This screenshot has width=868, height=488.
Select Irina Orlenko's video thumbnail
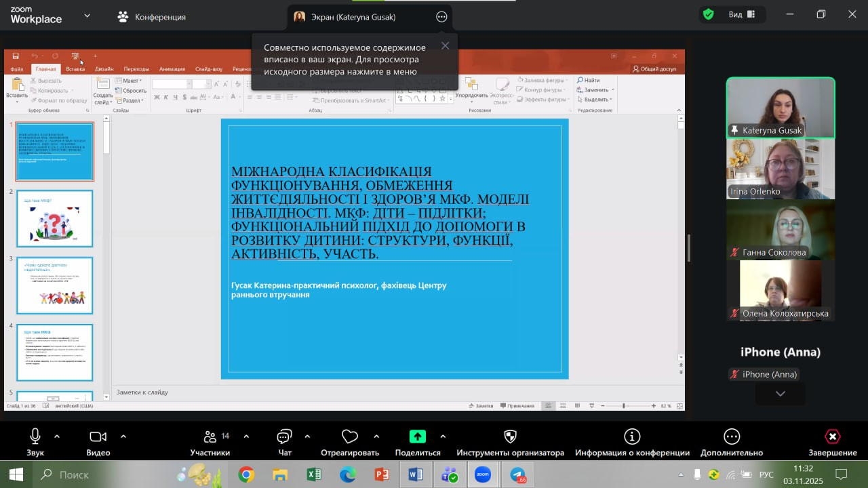tap(781, 169)
